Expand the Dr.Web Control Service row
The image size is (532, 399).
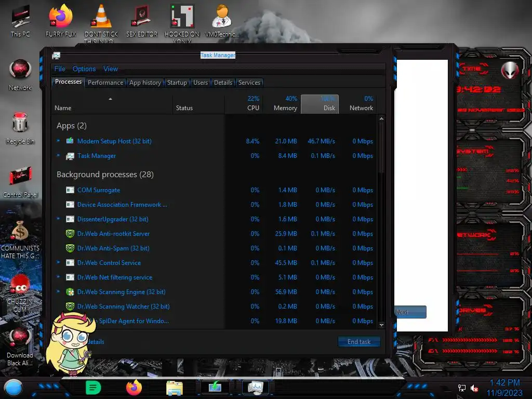(x=58, y=262)
